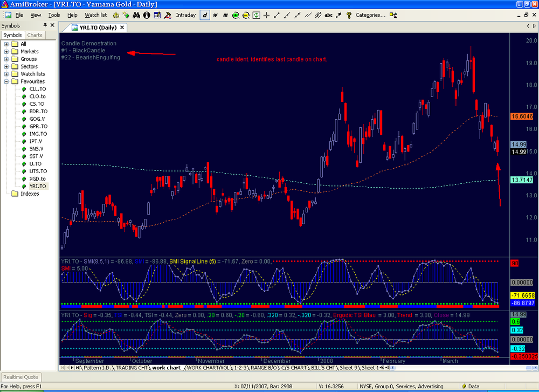Click the Categories... button
This screenshot has width=539, height=392.
pyautogui.click(x=370, y=15)
